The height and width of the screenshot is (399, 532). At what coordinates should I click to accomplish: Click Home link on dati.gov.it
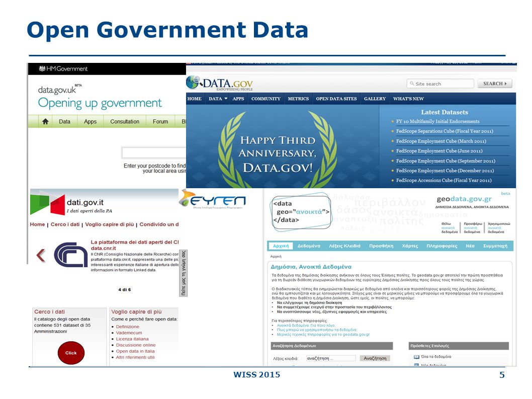tap(37, 224)
